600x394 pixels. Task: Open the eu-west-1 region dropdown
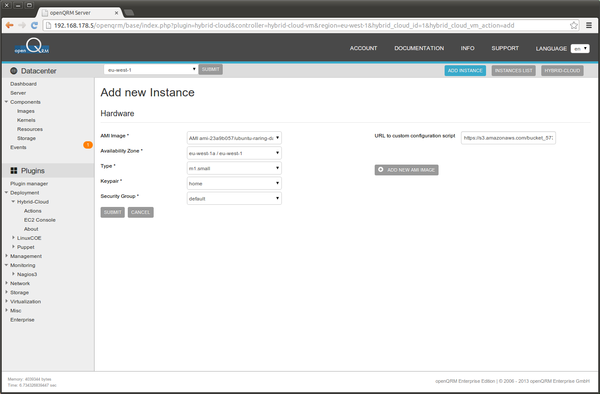[151, 70]
